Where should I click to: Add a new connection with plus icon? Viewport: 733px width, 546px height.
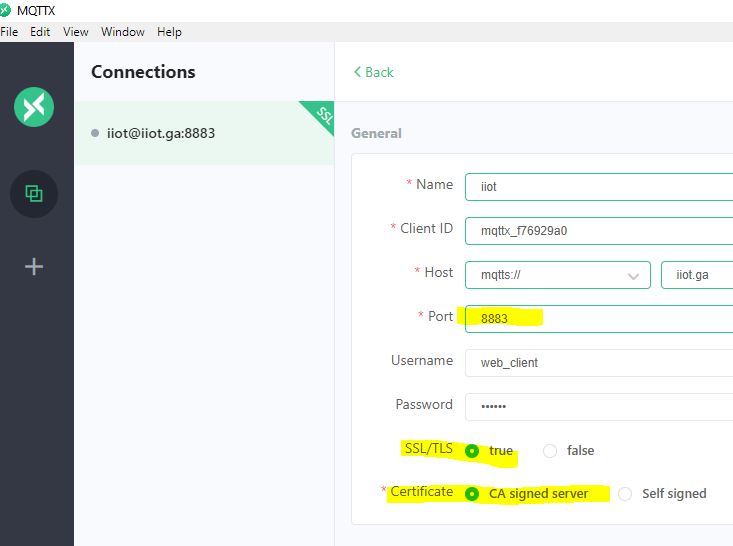34,266
